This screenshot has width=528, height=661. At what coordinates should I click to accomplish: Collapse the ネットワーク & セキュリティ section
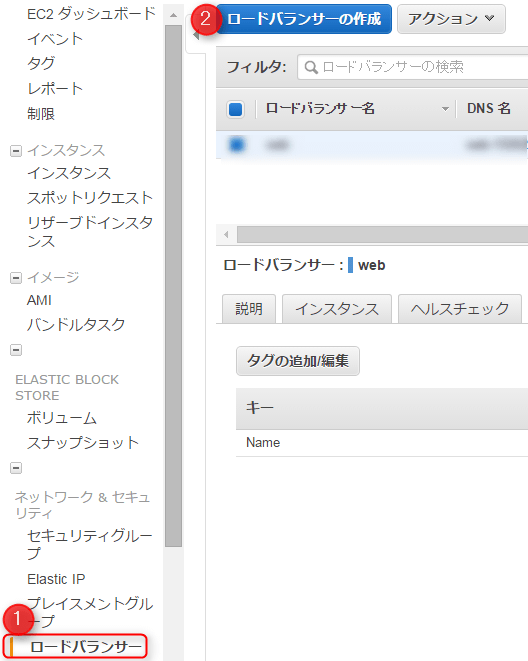[x=16, y=468]
